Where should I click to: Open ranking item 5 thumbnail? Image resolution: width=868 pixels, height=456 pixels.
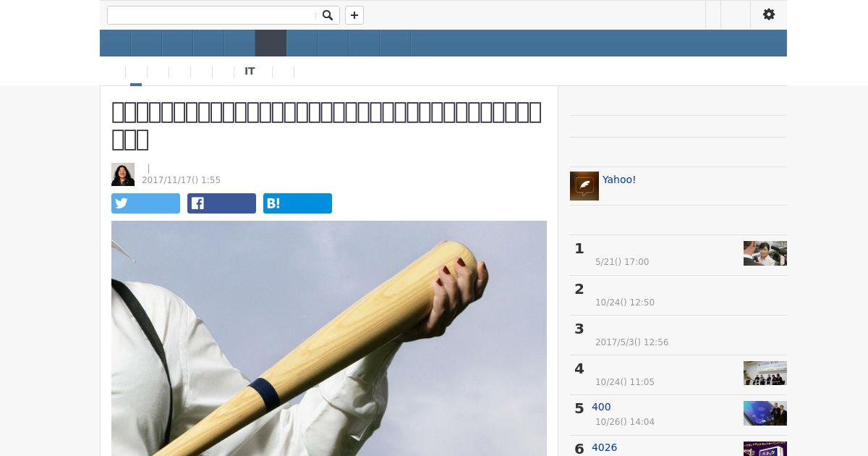pos(765,413)
